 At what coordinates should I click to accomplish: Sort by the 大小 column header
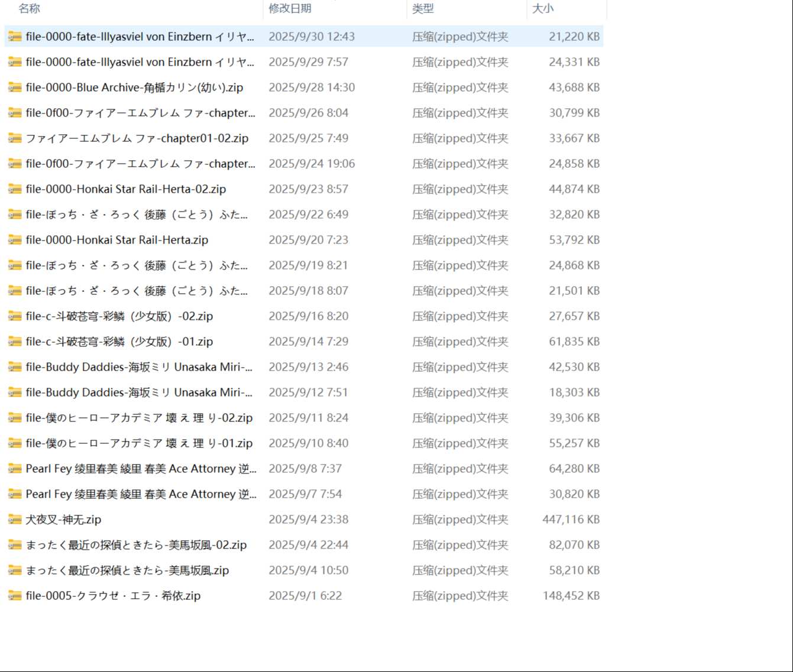click(x=543, y=8)
